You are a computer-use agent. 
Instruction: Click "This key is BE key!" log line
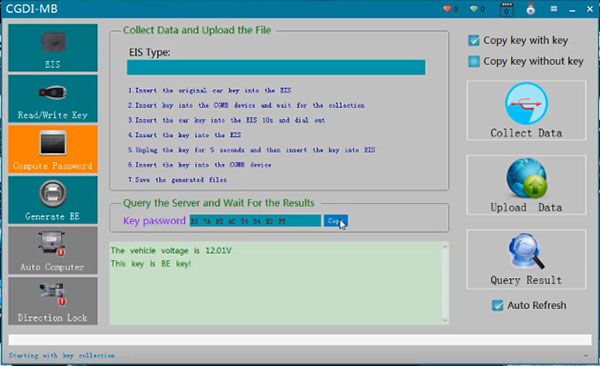[x=151, y=264]
